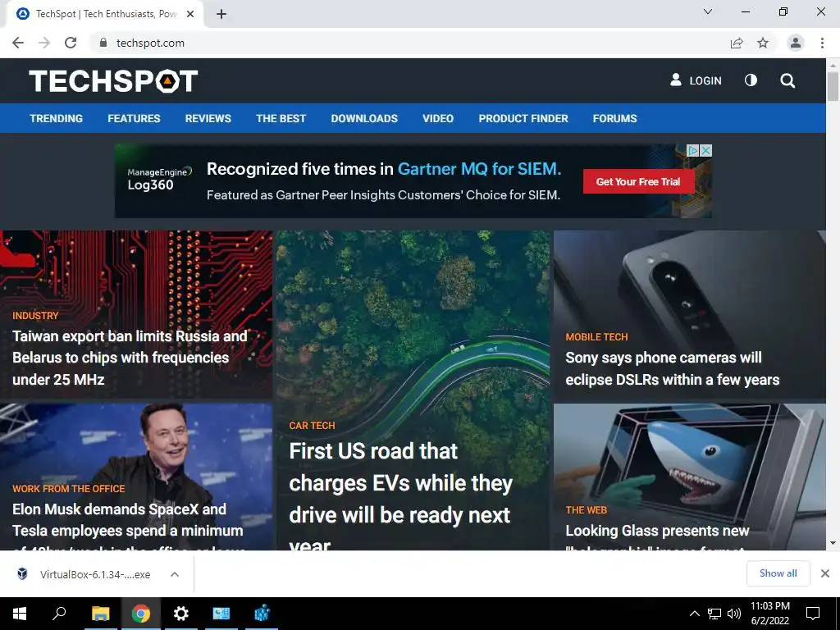
Task: Click the INDUSTRY category label
Action: pos(35,316)
